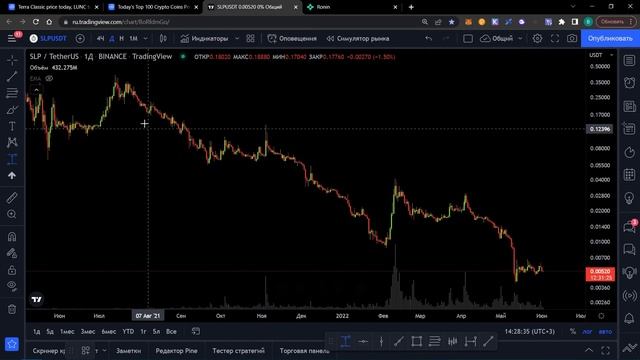Open the Торговая панель tab
This screenshot has width=640, height=360.
pyautogui.click(x=304, y=351)
